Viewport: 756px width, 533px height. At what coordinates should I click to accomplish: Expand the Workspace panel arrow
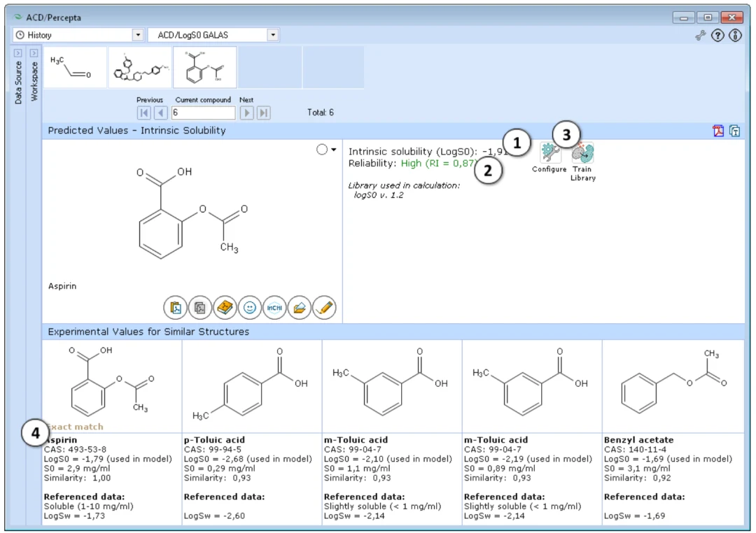point(34,53)
